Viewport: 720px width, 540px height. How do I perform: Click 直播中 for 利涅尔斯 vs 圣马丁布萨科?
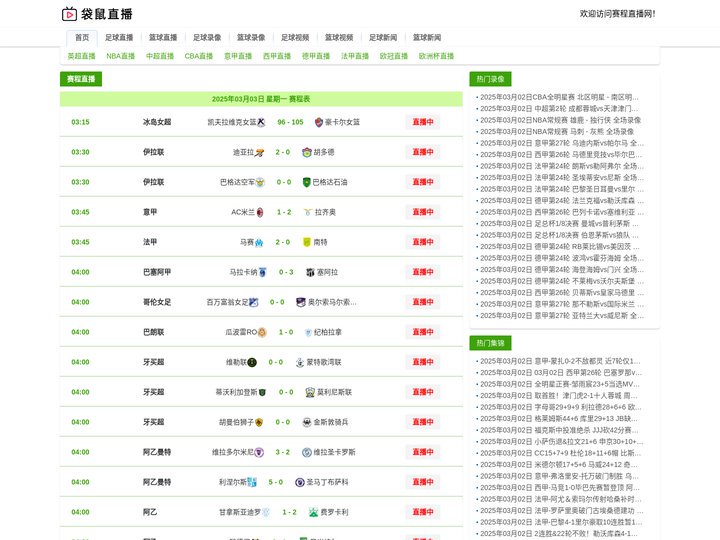423,482
